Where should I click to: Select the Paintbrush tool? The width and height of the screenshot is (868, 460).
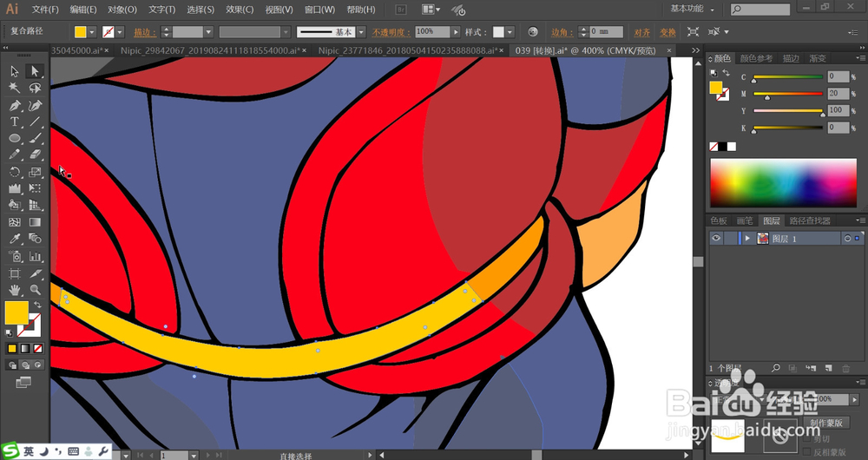35,138
